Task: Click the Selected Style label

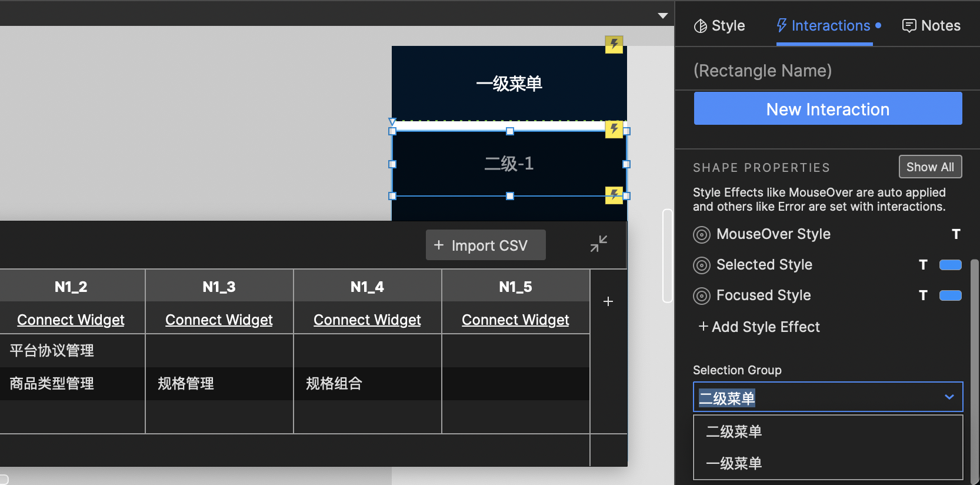Action: (764, 265)
